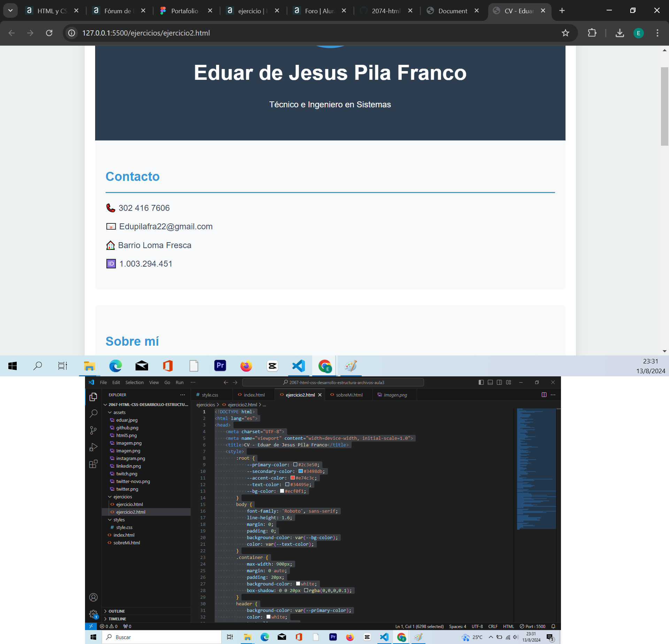Open Accounts icon in VS Code activity bar
The image size is (669, 644).
[93, 597]
